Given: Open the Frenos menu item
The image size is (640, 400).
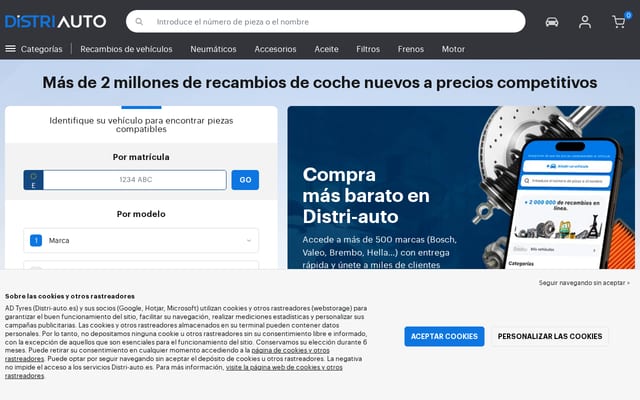Looking at the screenshot, I should [x=411, y=49].
